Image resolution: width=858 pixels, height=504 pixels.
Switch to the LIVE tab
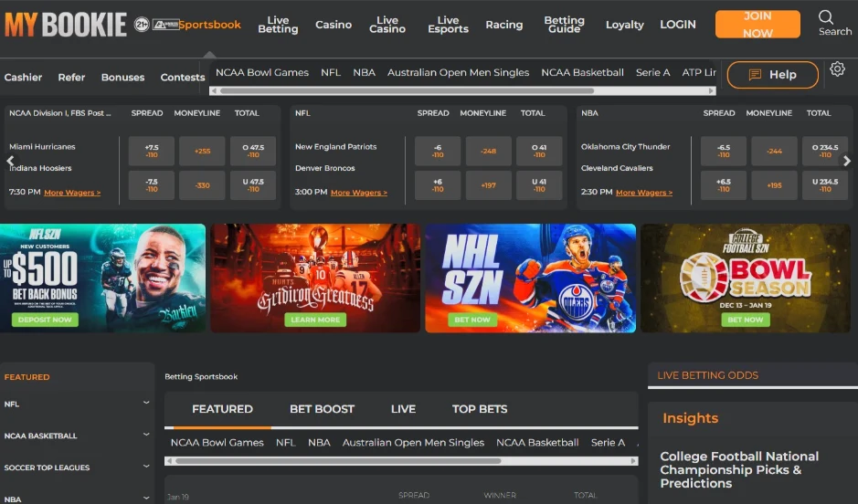click(403, 409)
